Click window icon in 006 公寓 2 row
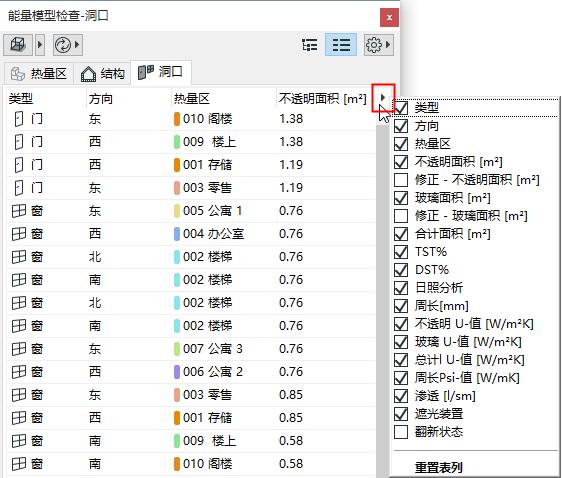The image size is (562, 478). pos(19,372)
